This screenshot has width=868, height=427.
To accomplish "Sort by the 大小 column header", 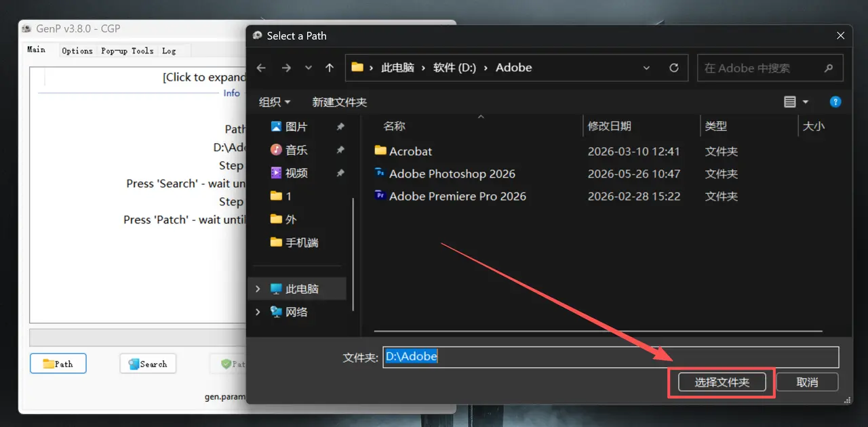I will pos(813,126).
